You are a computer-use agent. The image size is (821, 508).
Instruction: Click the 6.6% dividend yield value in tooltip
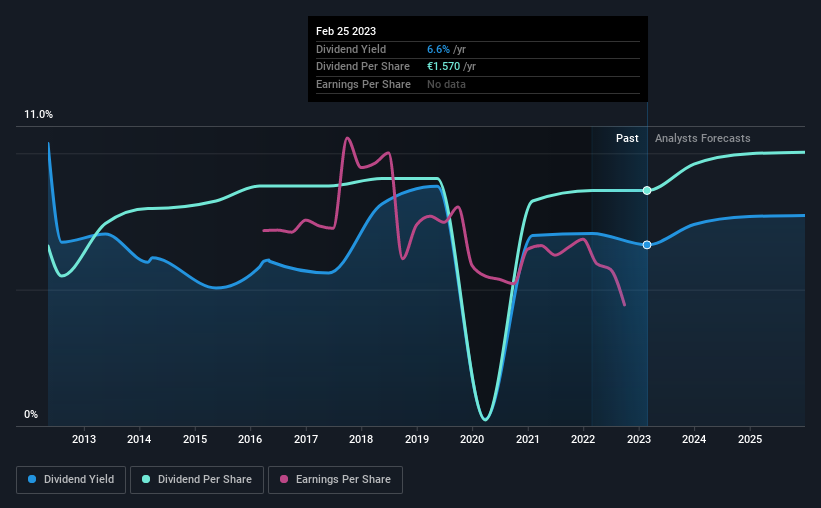[x=438, y=49]
